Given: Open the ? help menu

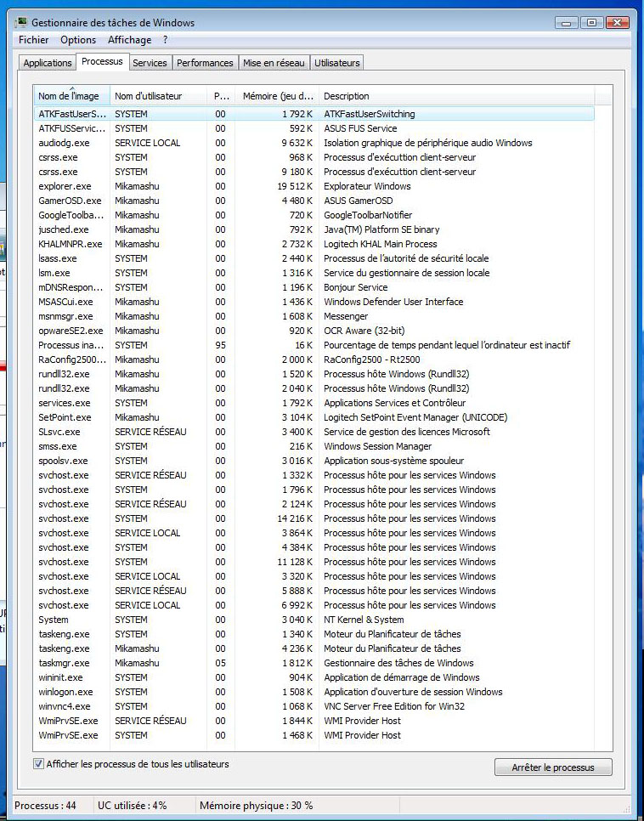Looking at the screenshot, I should pos(166,40).
